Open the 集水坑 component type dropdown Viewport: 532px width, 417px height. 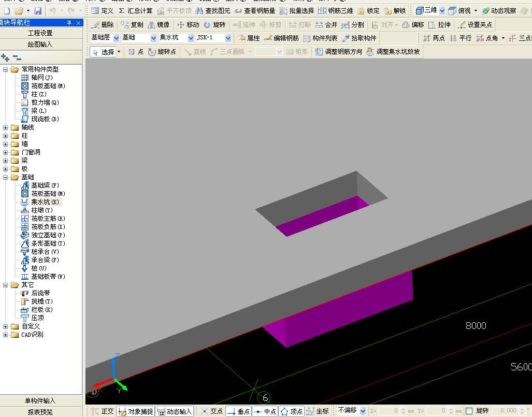tap(191, 38)
